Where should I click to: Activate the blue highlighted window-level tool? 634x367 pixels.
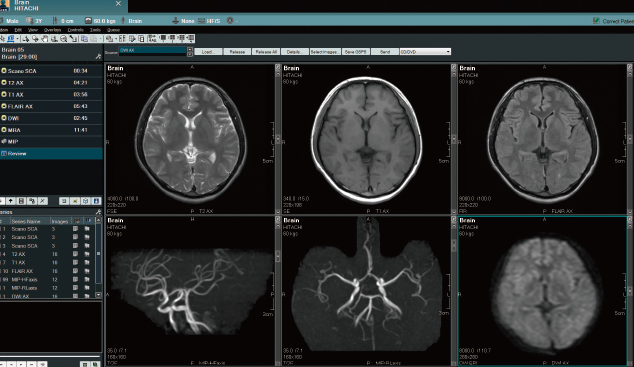pyautogui.click(x=11, y=39)
